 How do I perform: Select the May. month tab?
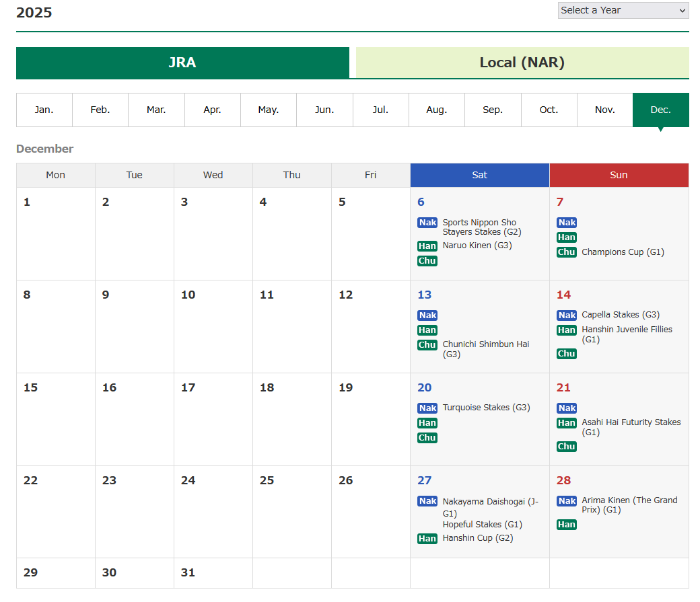coord(269,110)
